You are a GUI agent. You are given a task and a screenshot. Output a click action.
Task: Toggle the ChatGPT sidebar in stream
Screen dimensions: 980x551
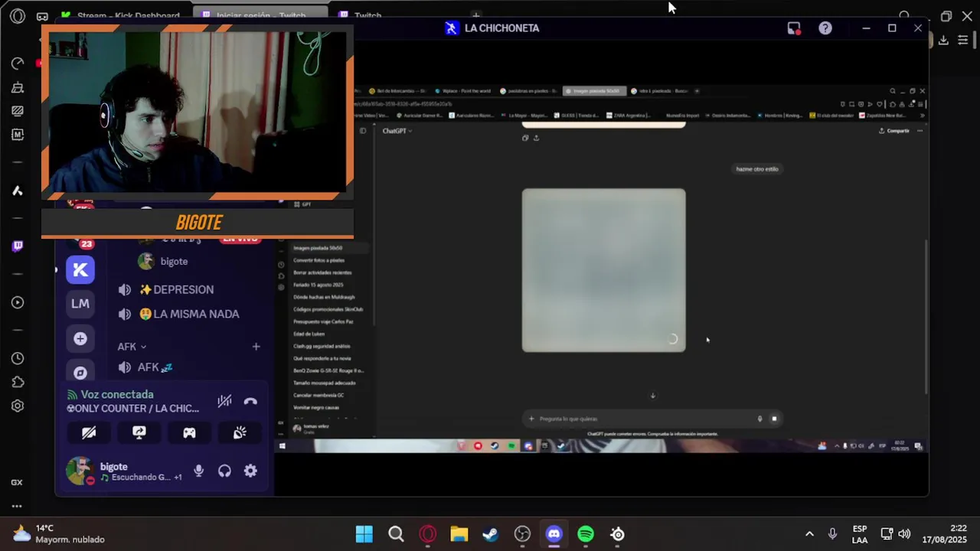point(363,131)
